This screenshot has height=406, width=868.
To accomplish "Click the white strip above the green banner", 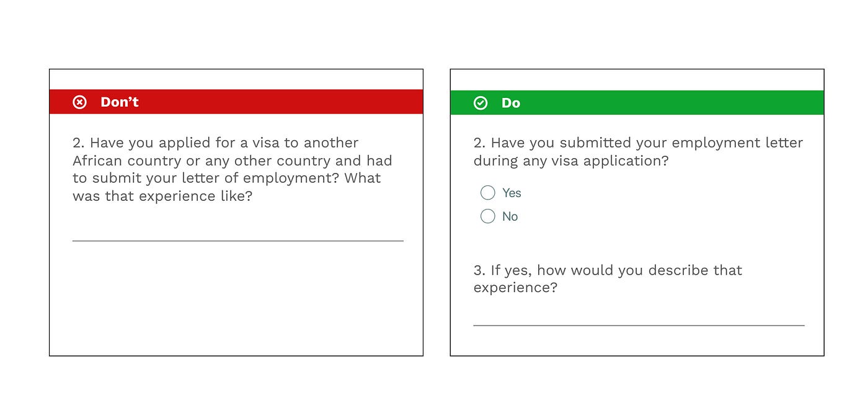I will 637,80.
